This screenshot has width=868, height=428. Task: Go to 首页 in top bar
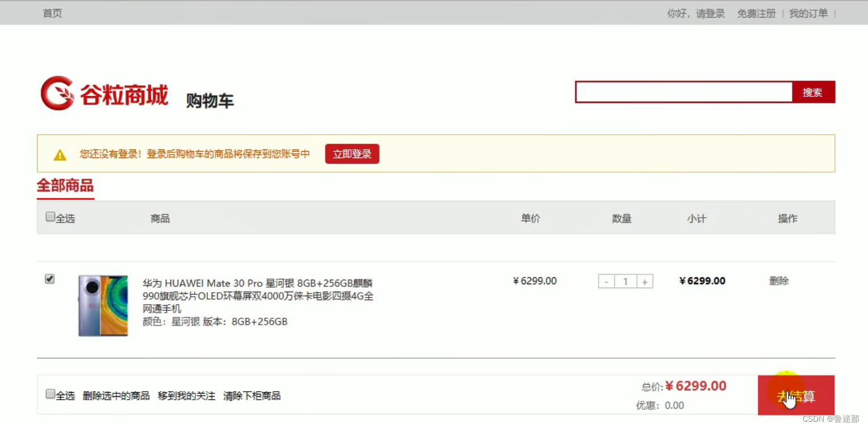(53, 13)
